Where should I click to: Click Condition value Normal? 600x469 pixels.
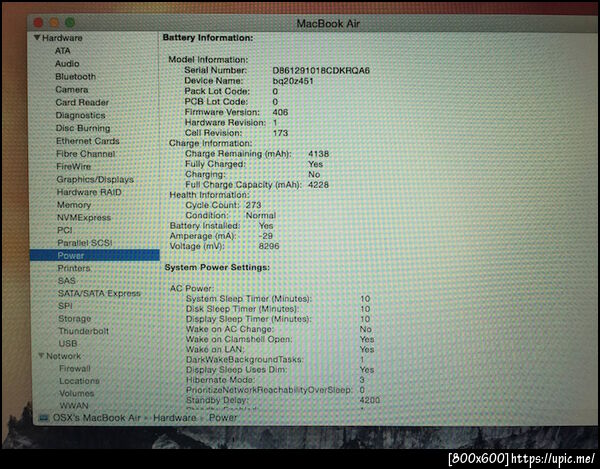click(x=261, y=215)
